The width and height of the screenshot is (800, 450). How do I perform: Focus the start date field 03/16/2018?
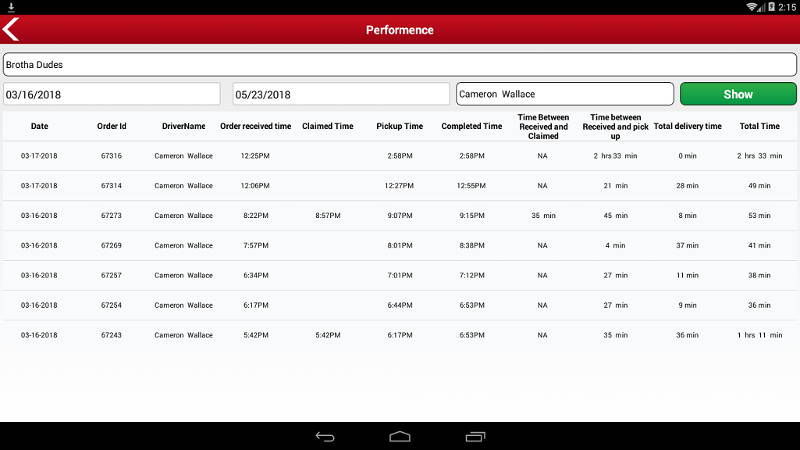point(112,94)
